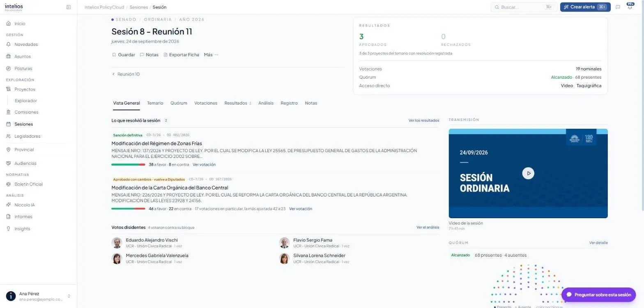
Task: Open the Quórum tab
Action: [179, 103]
